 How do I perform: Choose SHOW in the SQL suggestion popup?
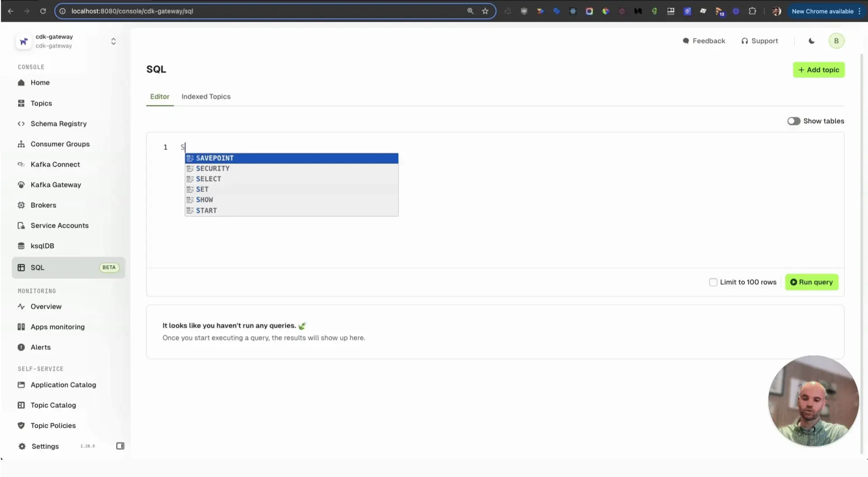pyautogui.click(x=204, y=199)
